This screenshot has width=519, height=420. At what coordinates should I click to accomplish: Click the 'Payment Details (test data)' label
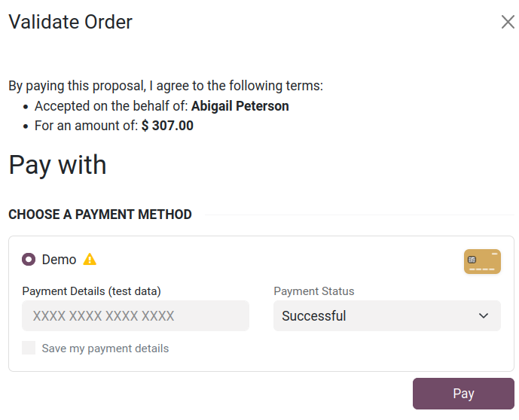91,291
